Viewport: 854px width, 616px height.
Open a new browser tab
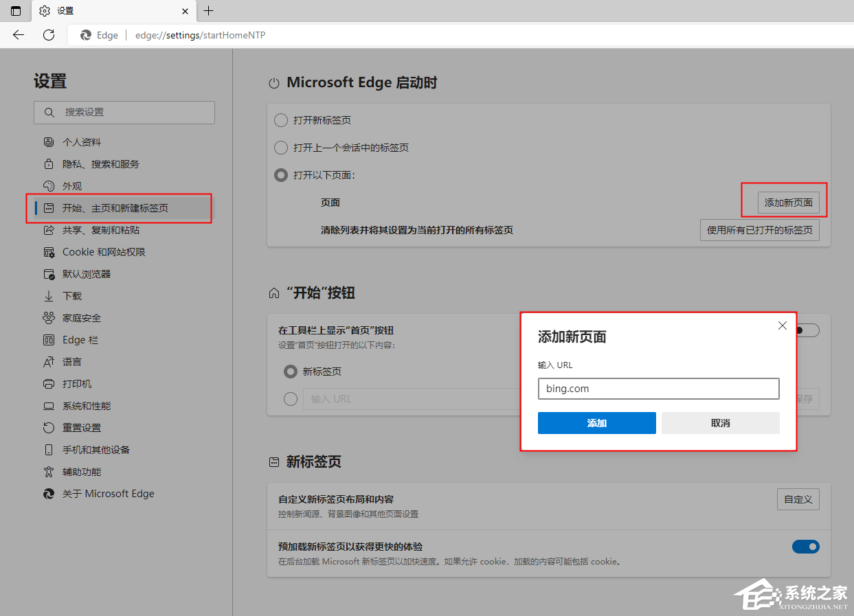coord(208,11)
